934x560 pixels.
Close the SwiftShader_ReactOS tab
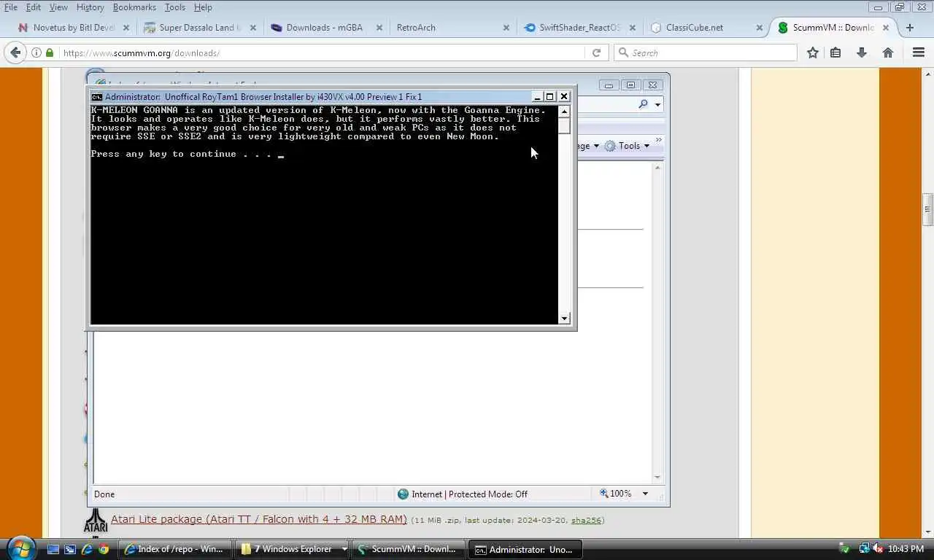tap(632, 28)
